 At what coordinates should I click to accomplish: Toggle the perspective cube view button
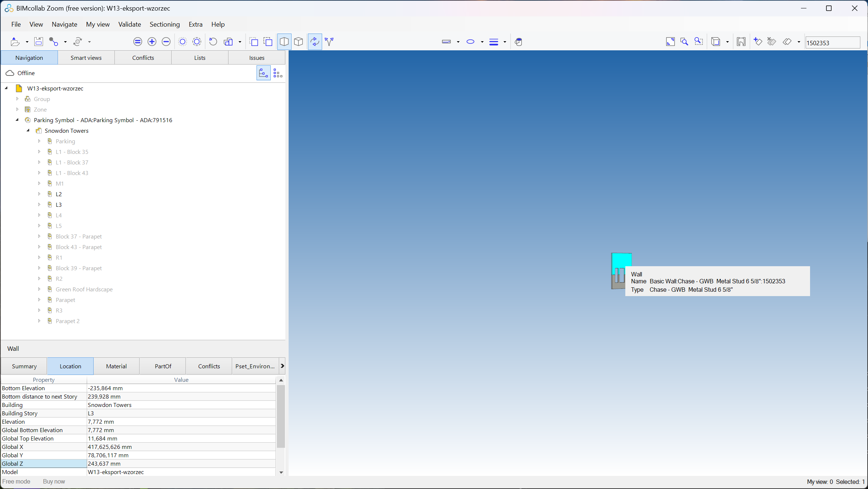[x=284, y=42]
